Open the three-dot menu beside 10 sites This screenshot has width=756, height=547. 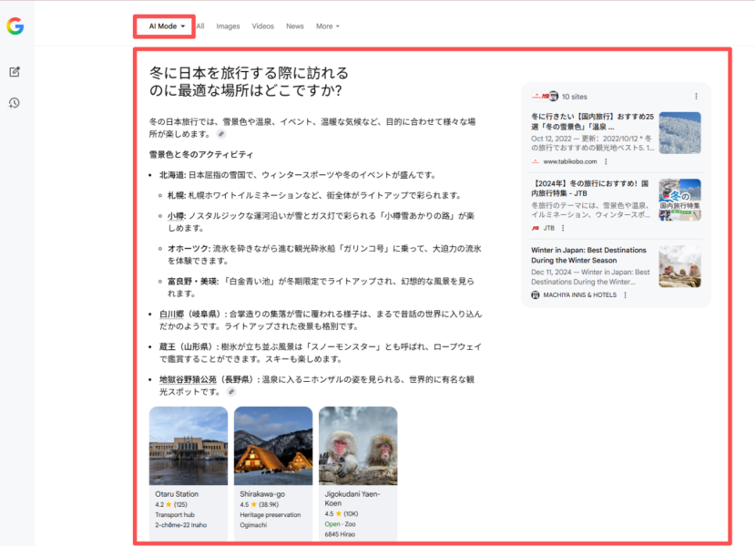[x=696, y=96]
